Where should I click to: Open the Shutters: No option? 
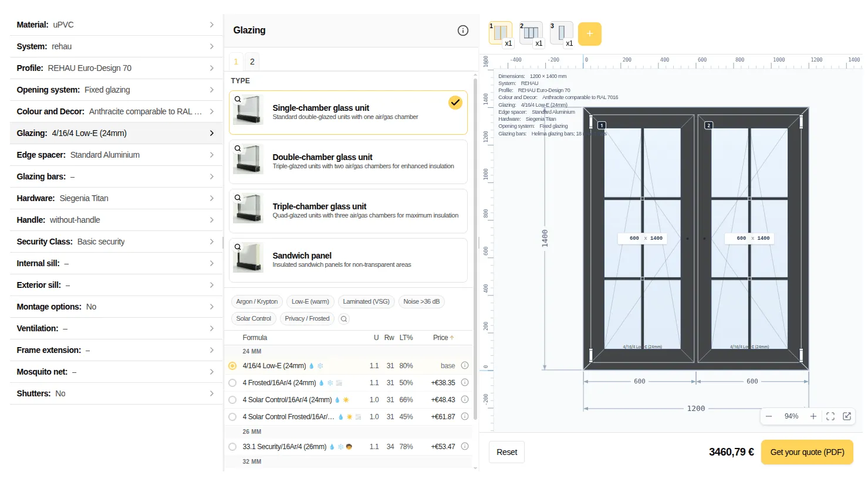(x=115, y=393)
